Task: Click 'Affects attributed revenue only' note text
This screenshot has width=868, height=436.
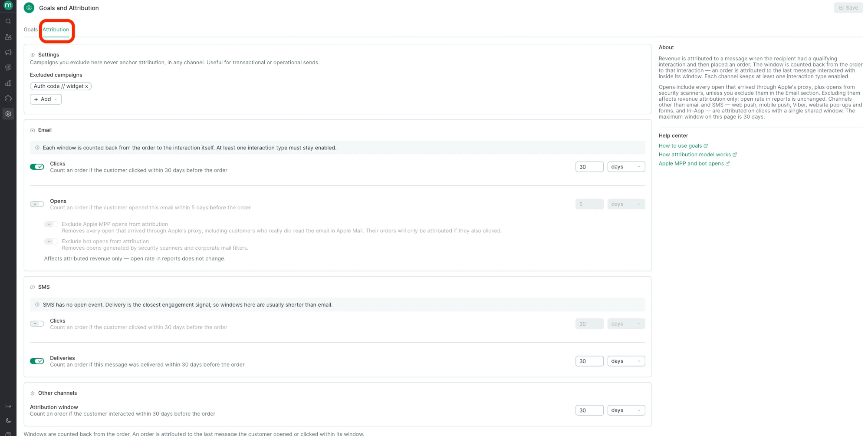Action: click(x=83, y=259)
